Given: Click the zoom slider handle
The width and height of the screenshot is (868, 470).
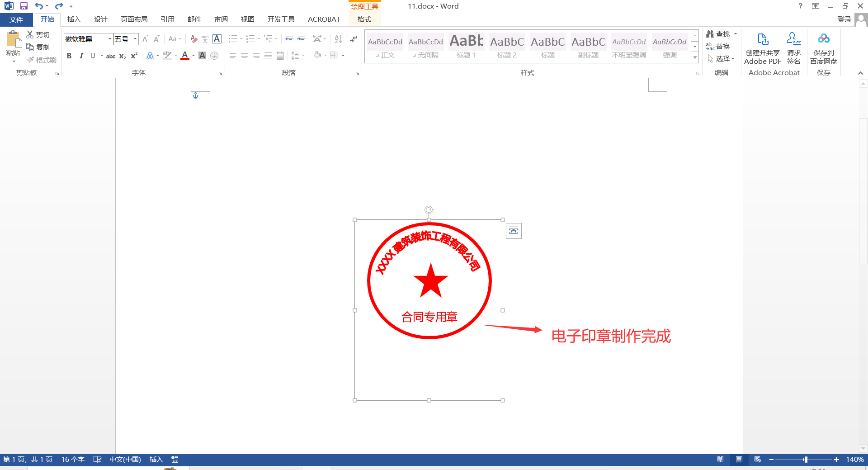Looking at the screenshot, I should 806,460.
